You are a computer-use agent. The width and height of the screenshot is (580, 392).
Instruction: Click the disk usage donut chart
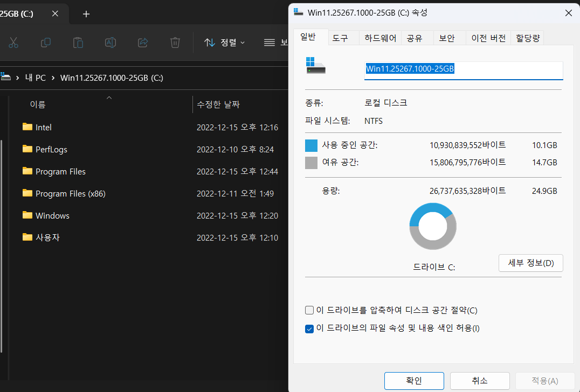coord(433,226)
